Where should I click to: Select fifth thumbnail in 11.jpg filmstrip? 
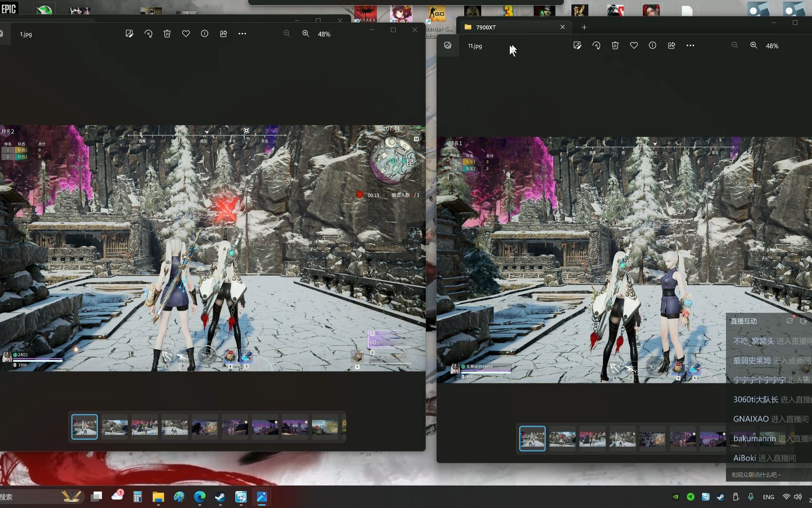tap(653, 439)
